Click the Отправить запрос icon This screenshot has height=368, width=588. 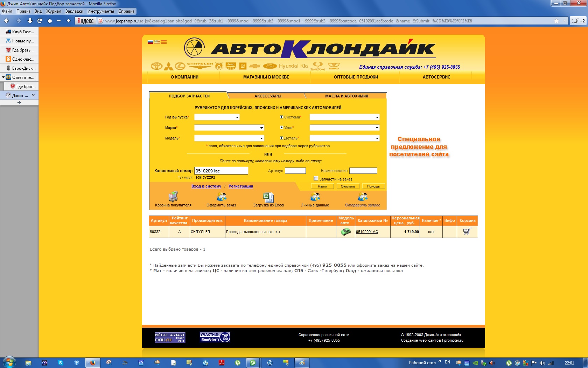363,197
